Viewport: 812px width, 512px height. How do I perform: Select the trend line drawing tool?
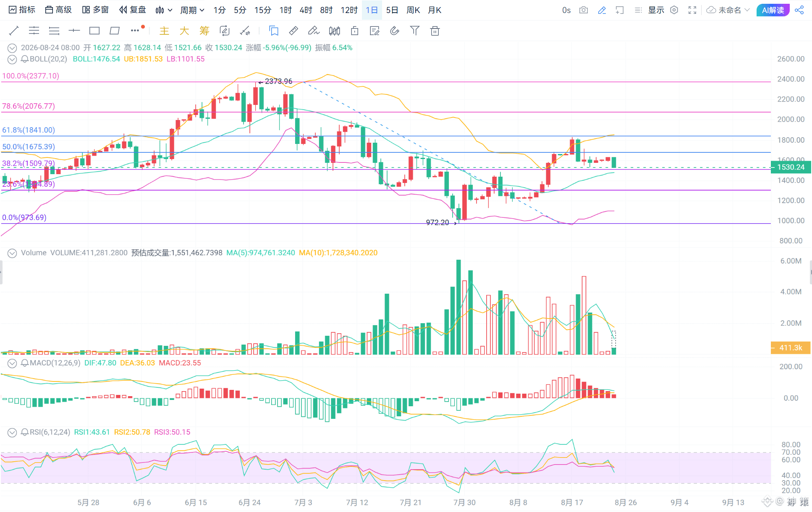point(14,31)
